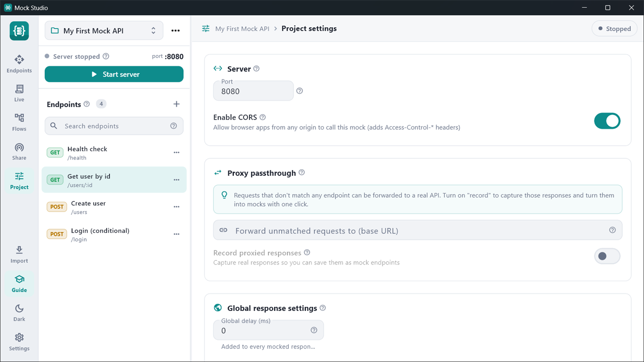This screenshot has height=362, width=644.
Task: Toggle the Enable CORS switch
Action: coord(607,121)
